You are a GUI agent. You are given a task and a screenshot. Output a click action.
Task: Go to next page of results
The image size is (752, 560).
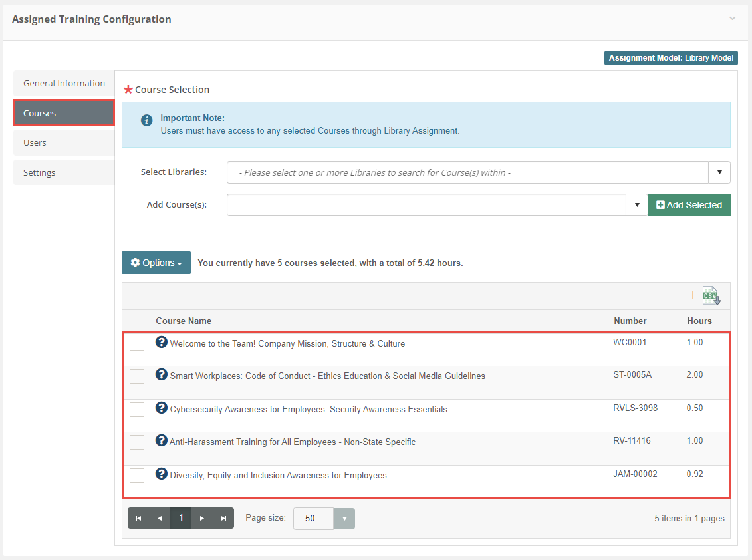tap(202, 518)
